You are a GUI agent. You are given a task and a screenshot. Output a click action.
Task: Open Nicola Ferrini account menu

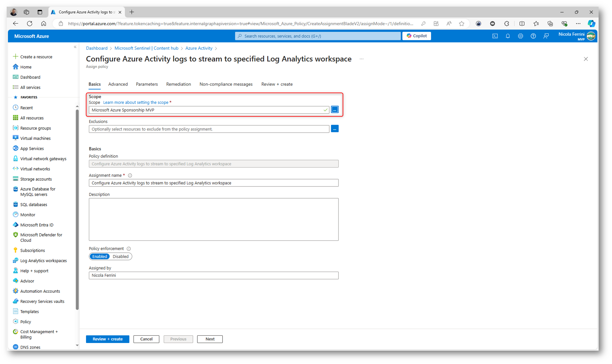pyautogui.click(x=576, y=36)
